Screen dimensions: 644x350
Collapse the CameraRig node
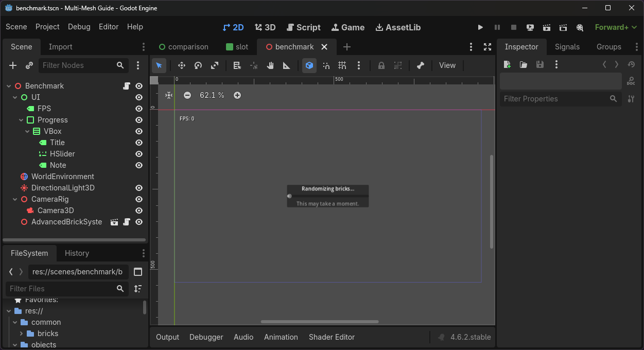click(15, 199)
